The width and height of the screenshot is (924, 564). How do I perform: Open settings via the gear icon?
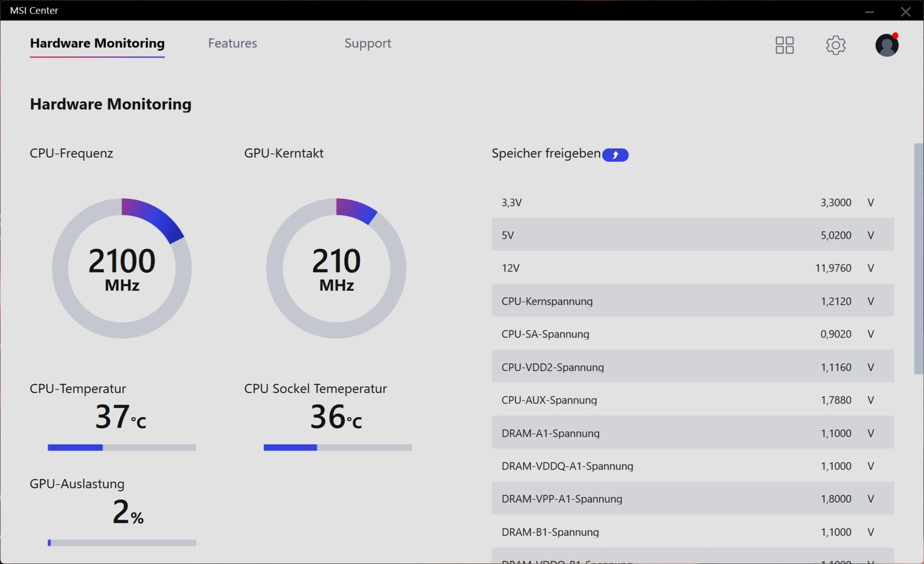[835, 45]
